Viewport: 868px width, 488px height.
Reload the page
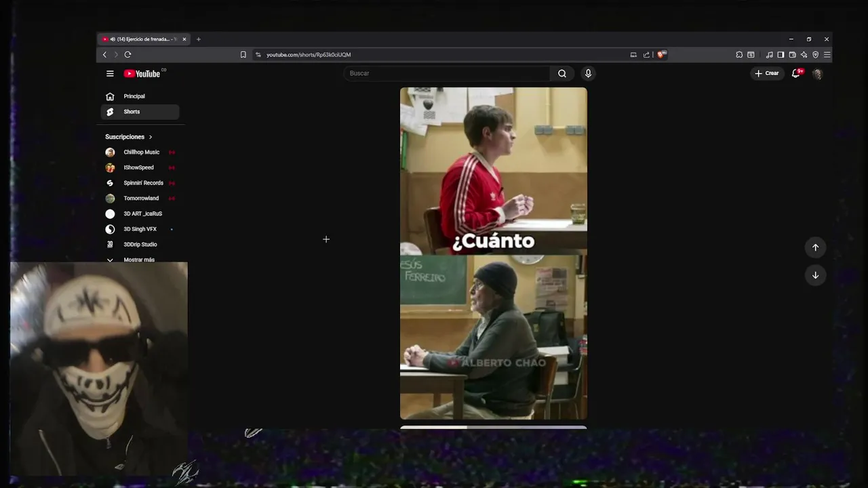click(x=127, y=54)
